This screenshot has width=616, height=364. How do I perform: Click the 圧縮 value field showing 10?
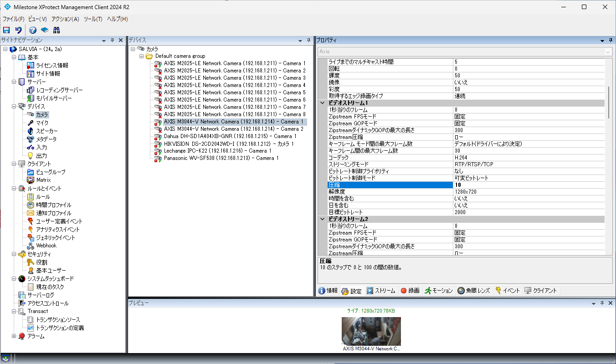point(529,185)
